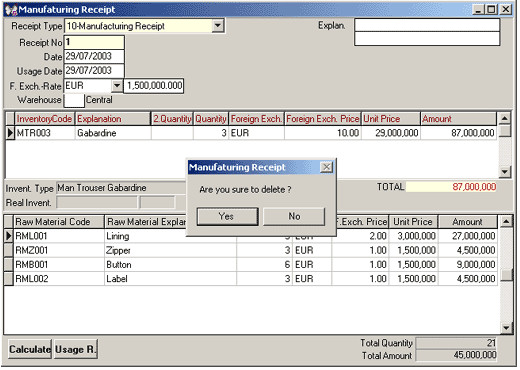Click the Calculate button

[30, 349]
